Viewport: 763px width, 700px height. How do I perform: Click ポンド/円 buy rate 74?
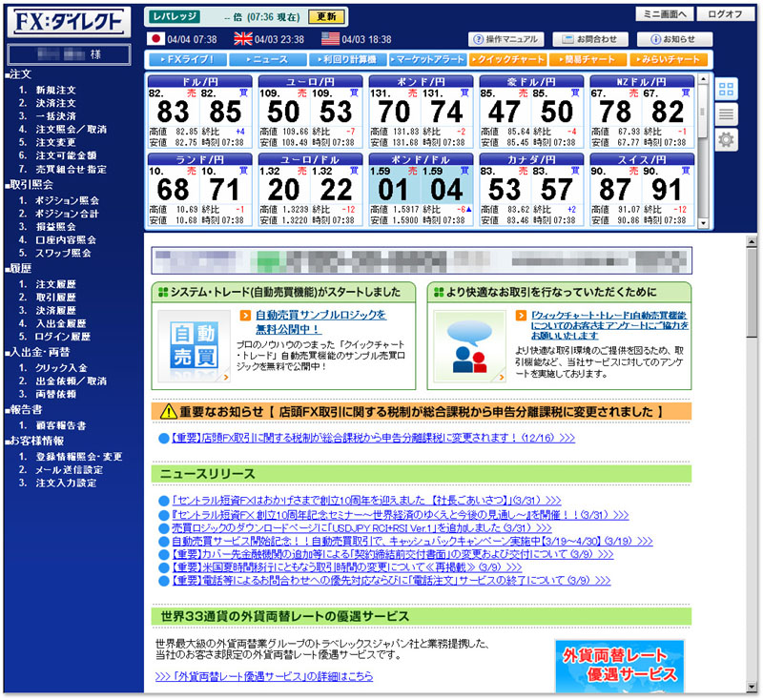click(446, 112)
